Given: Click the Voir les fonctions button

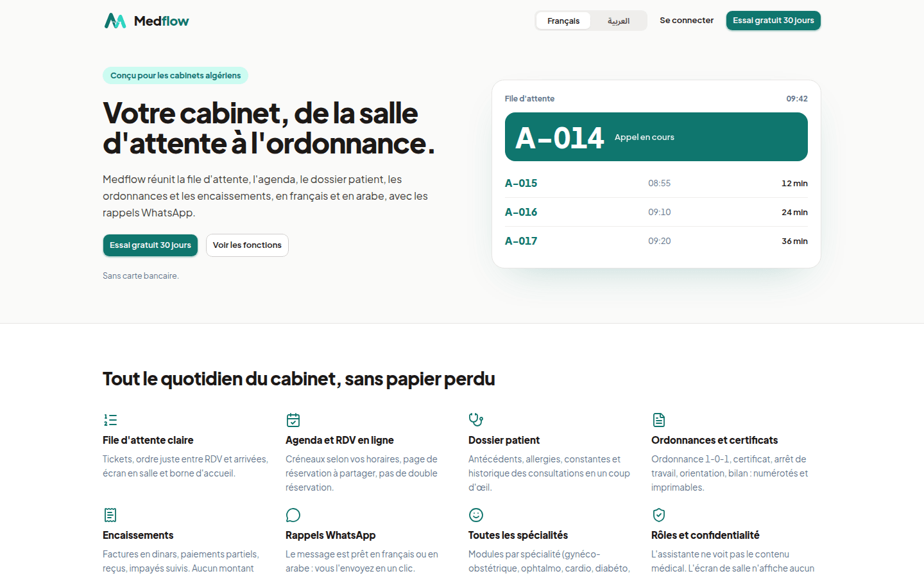Looking at the screenshot, I should (247, 245).
